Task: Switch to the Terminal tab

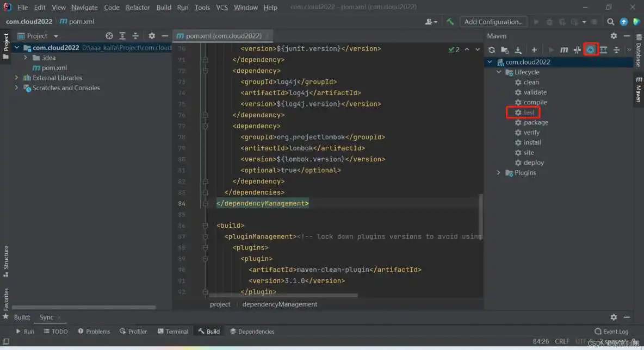Action: (173, 332)
